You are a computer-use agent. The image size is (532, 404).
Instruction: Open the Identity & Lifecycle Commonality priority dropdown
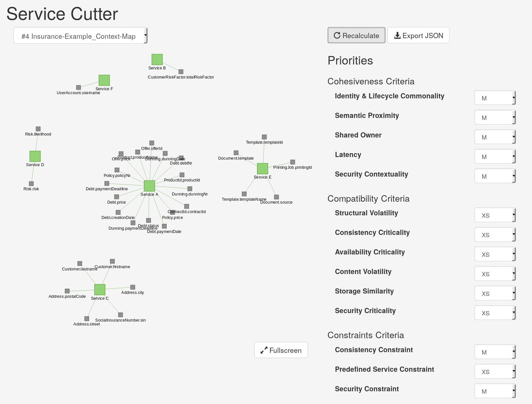[495, 98]
